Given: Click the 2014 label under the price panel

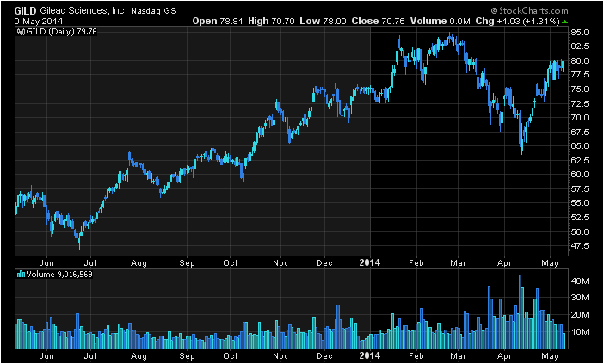Looking at the screenshot, I should [370, 262].
